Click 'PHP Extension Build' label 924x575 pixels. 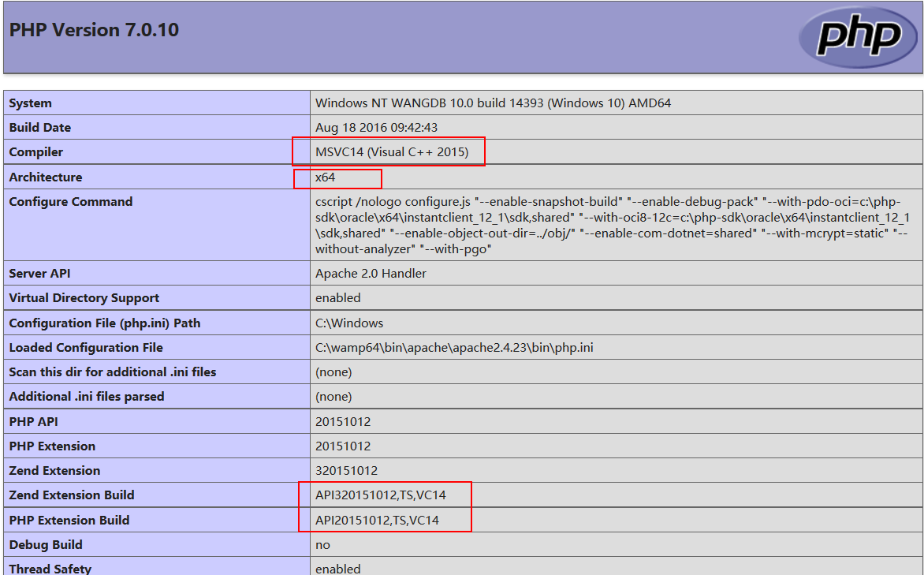(x=69, y=520)
